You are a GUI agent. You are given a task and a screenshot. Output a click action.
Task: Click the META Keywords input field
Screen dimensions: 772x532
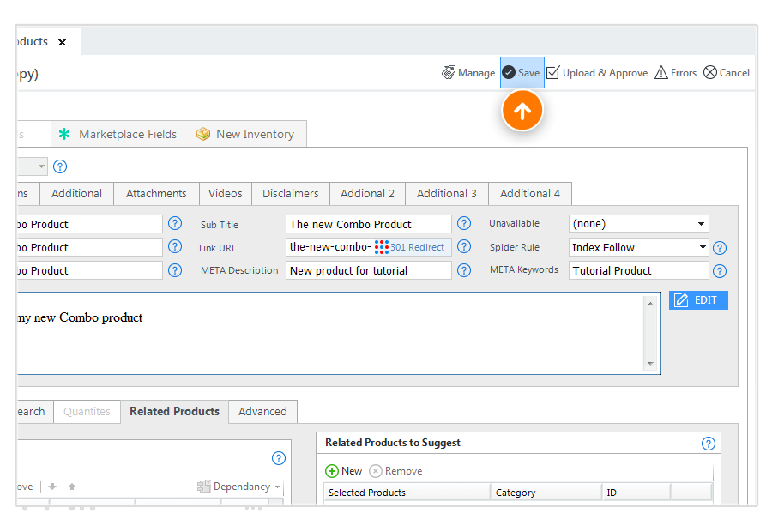pos(638,270)
